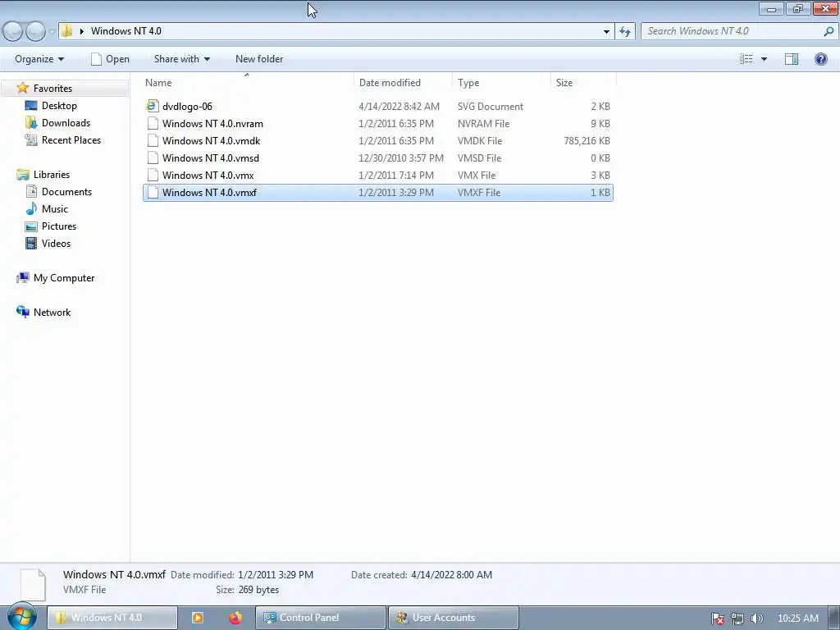This screenshot has height=630, width=840.
Task: Open the Help question mark button
Action: (820, 59)
